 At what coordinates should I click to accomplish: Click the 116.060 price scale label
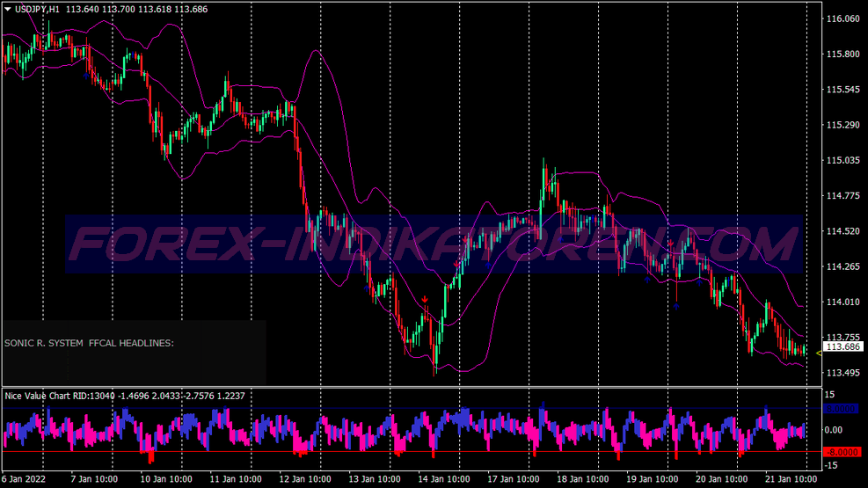842,18
